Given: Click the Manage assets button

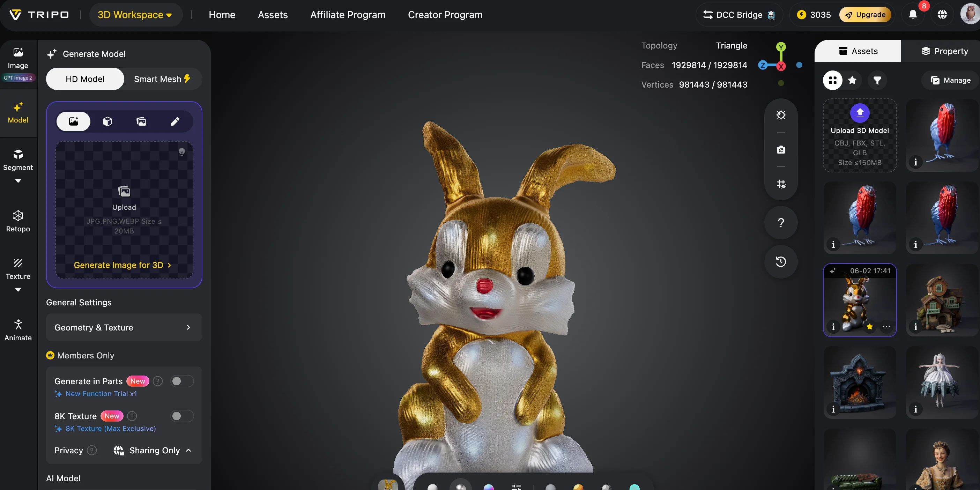Looking at the screenshot, I should 950,80.
